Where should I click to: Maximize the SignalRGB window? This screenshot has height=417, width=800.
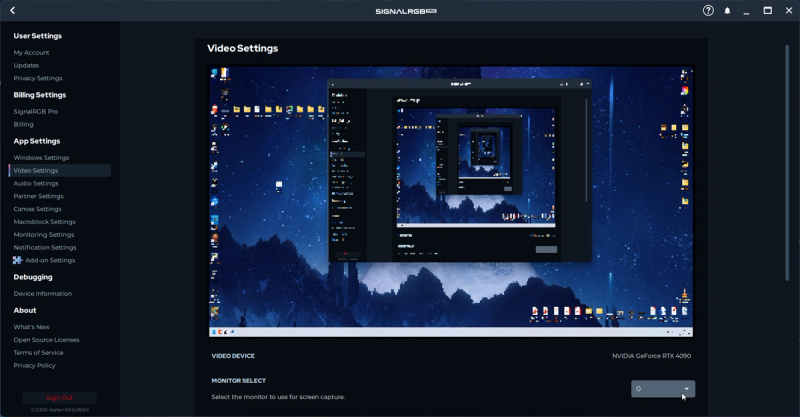coord(768,10)
